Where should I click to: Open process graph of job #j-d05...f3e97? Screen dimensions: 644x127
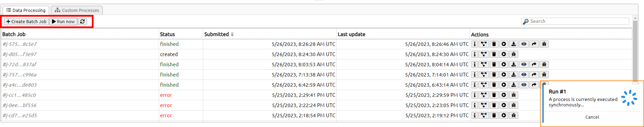[484, 54]
